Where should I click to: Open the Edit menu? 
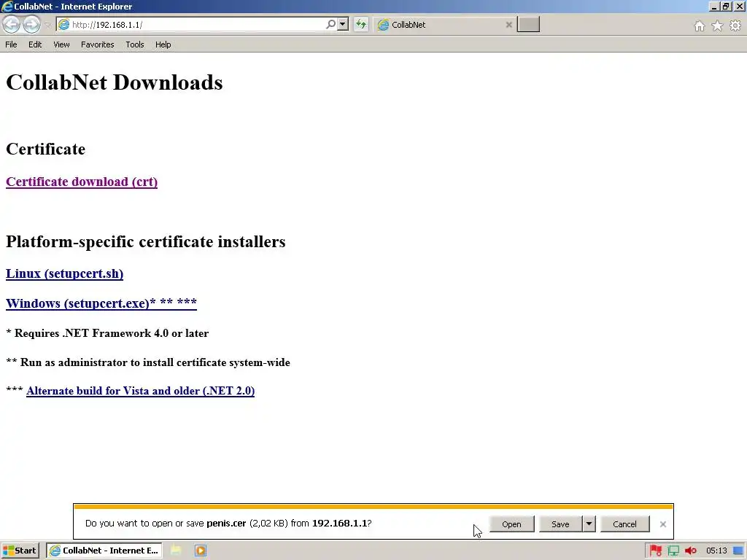coord(35,44)
